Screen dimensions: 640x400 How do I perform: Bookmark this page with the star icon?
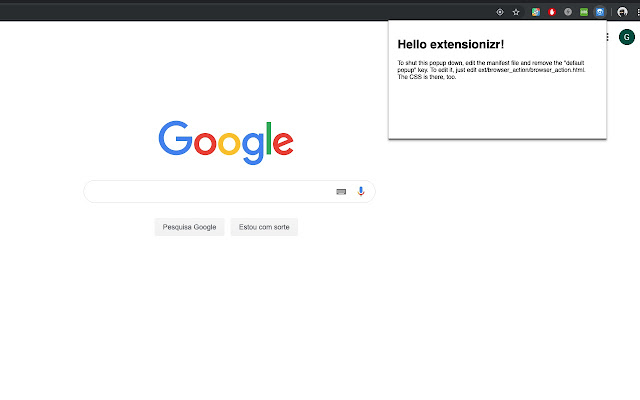516,12
